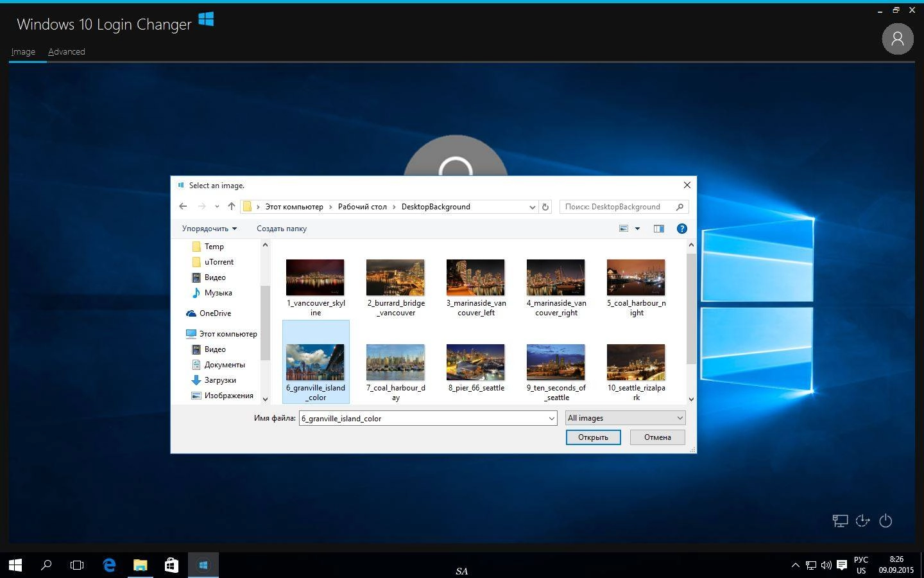Go back in the file dialog
This screenshot has height=578, width=924.
[183, 206]
